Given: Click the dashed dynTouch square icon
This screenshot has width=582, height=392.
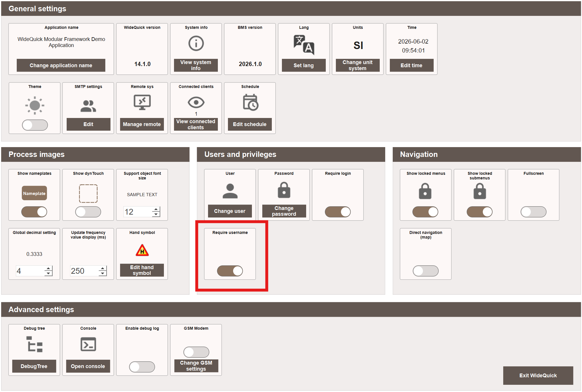Looking at the screenshot, I should click(x=88, y=193).
